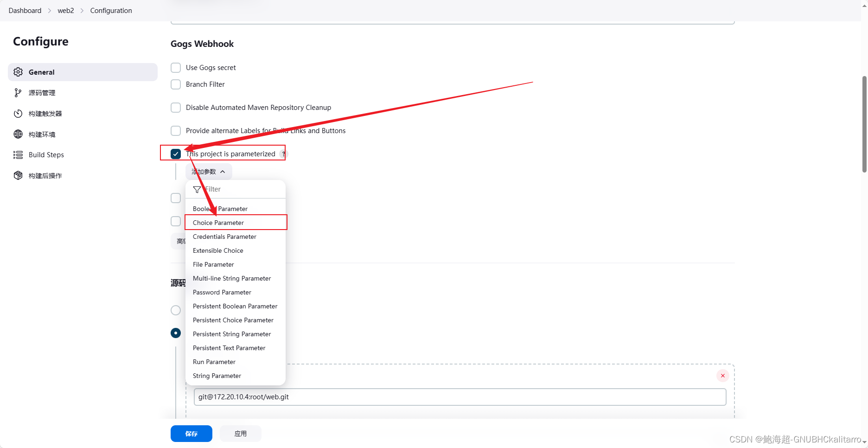This screenshot has width=868, height=448.
Task: Jump to Build Steps section
Action: pos(83,155)
